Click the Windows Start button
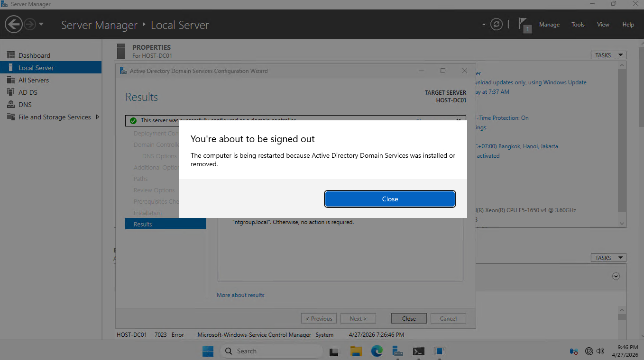Viewport: 644px width, 360px height. click(208, 351)
